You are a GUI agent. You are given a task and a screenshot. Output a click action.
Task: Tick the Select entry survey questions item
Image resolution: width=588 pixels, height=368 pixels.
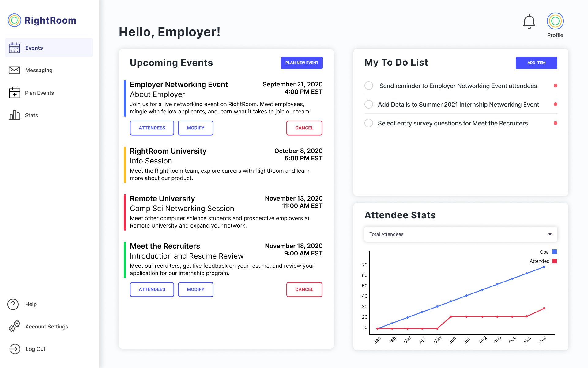[x=369, y=123]
